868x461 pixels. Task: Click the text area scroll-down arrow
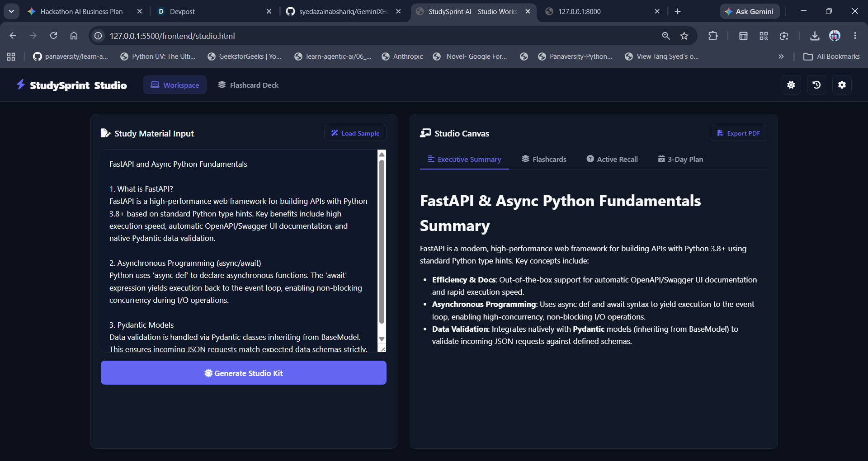pyautogui.click(x=382, y=339)
